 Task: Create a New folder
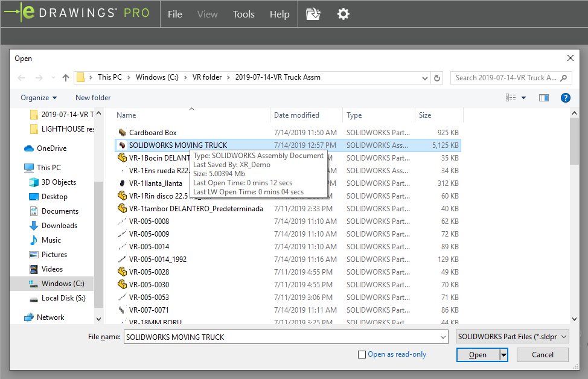(93, 98)
